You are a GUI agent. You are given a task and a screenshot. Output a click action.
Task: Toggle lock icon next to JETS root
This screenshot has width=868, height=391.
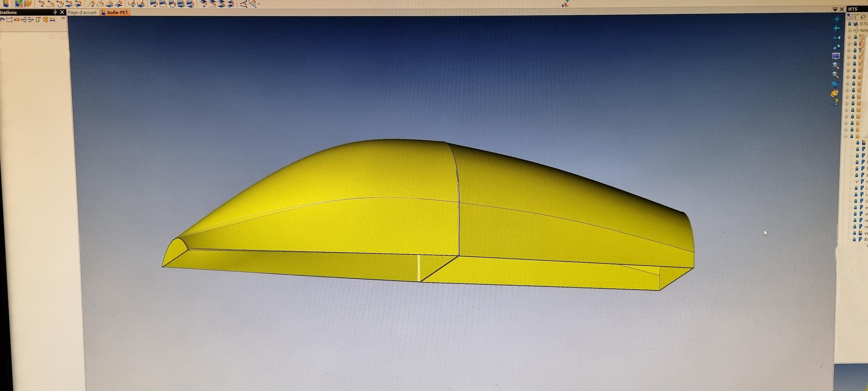(849, 24)
